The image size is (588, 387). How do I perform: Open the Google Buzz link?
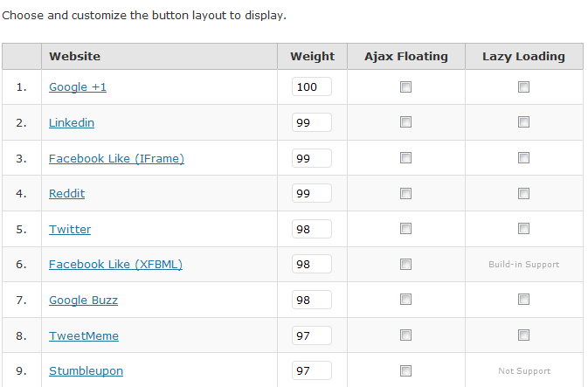[x=83, y=300]
